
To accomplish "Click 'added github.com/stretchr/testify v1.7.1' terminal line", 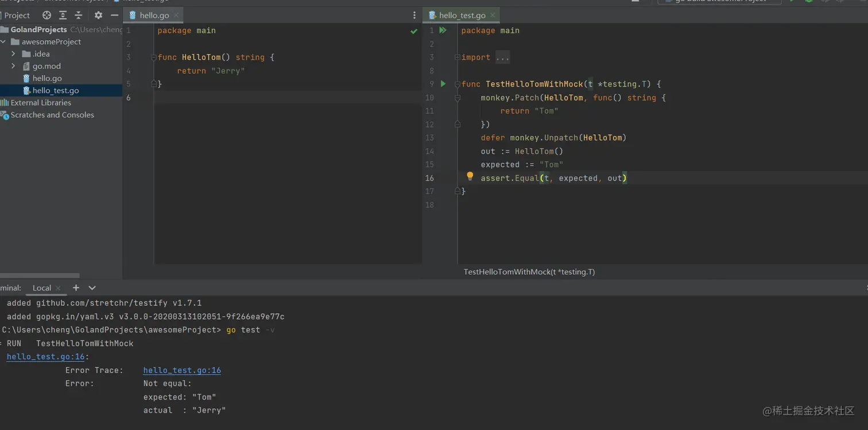I will click(x=104, y=303).
